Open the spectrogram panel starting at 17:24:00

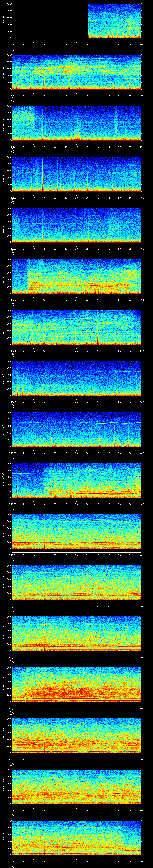pyautogui.click(x=77, y=787)
